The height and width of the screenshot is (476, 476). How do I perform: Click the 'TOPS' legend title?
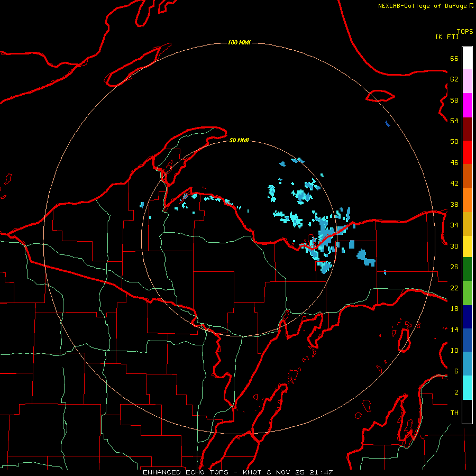465,31
